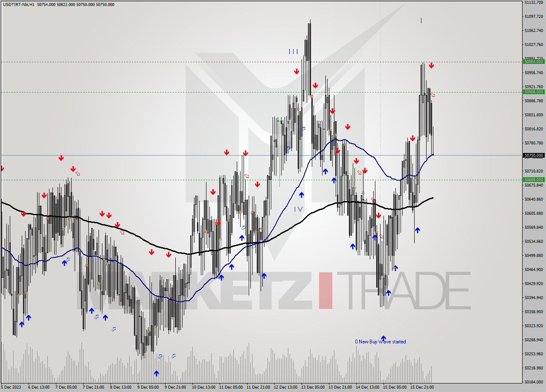Click the 11 Dec 21:00 time label
The width and height of the screenshot is (546, 392).
point(258,387)
